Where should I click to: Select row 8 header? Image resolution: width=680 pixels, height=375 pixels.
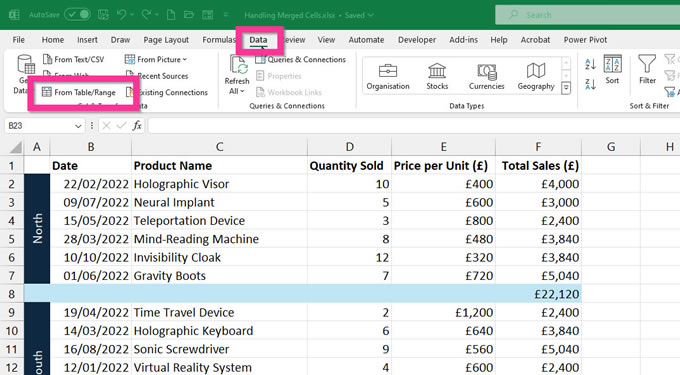point(12,294)
